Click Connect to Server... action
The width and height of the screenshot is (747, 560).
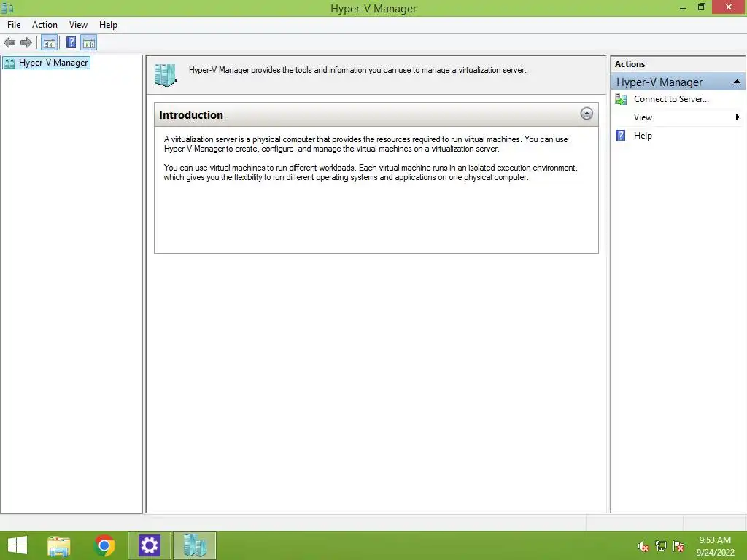coord(671,99)
